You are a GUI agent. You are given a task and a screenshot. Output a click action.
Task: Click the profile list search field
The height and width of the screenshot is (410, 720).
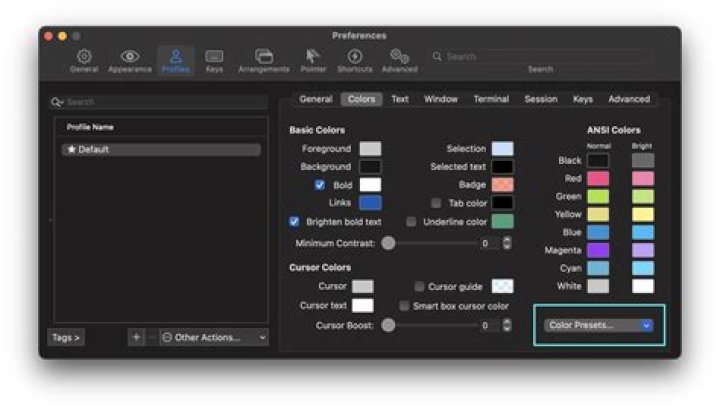pyautogui.click(x=159, y=102)
